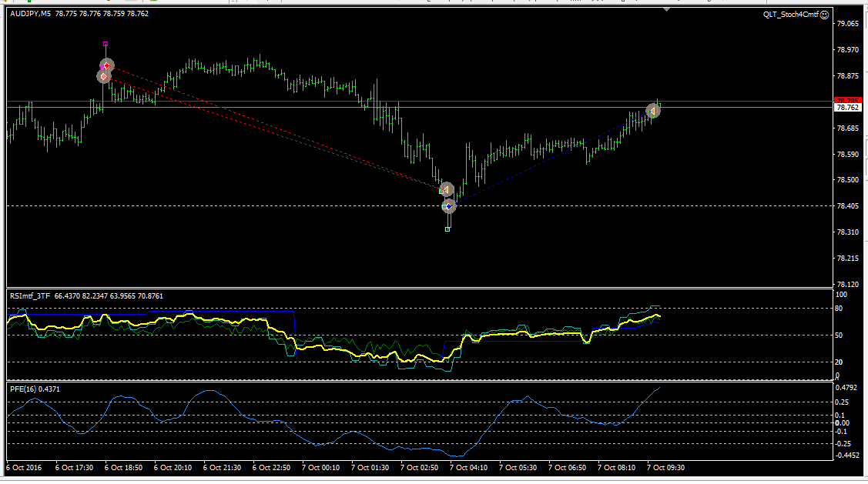Click the 7 Oct 09:30 time label
The width and height of the screenshot is (868, 484).
[x=665, y=467]
